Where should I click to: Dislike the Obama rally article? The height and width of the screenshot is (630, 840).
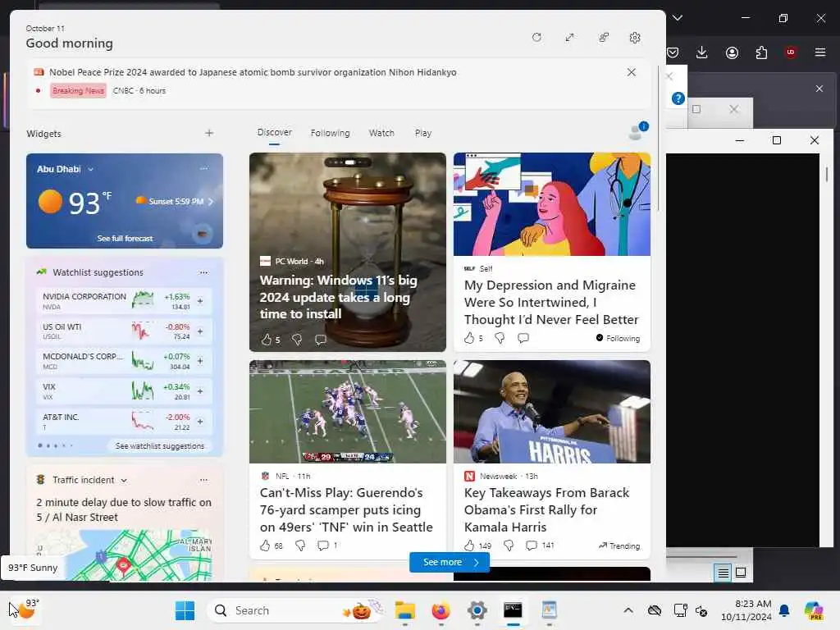(x=509, y=546)
